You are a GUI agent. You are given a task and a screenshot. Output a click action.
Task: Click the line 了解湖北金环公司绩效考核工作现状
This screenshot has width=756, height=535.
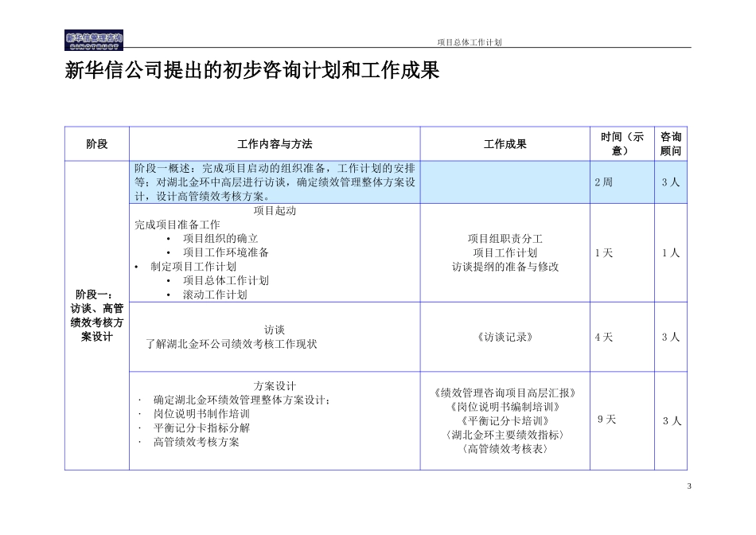point(231,345)
